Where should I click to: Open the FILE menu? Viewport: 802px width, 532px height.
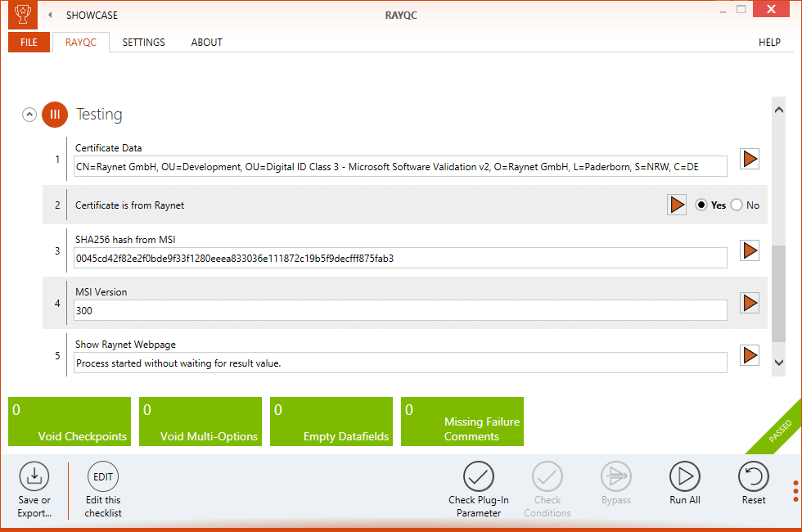[29, 43]
